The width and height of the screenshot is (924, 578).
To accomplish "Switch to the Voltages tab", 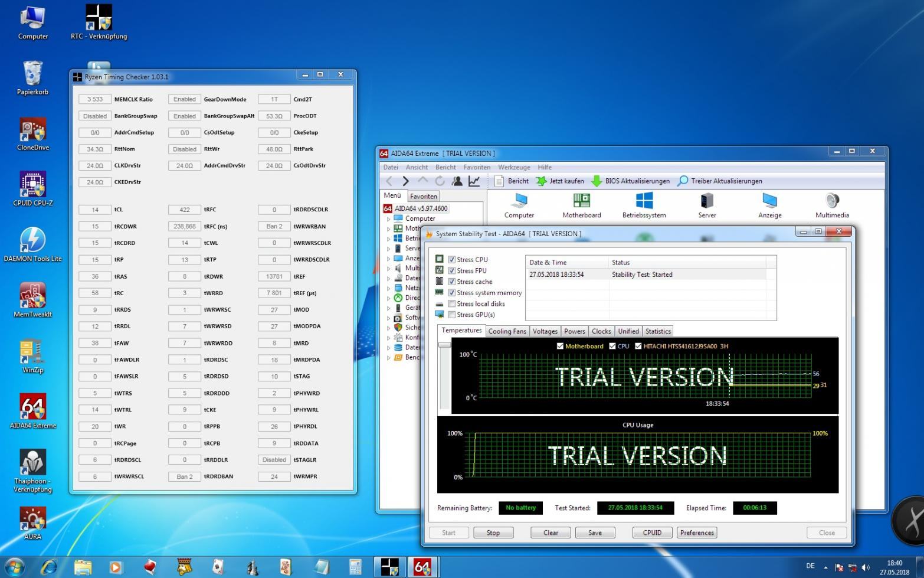I will pyautogui.click(x=545, y=331).
